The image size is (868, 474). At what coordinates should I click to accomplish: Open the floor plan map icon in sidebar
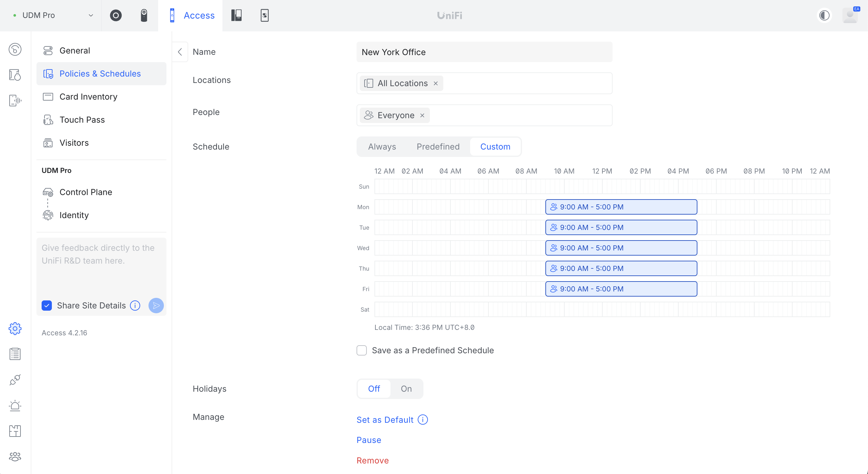point(15,431)
